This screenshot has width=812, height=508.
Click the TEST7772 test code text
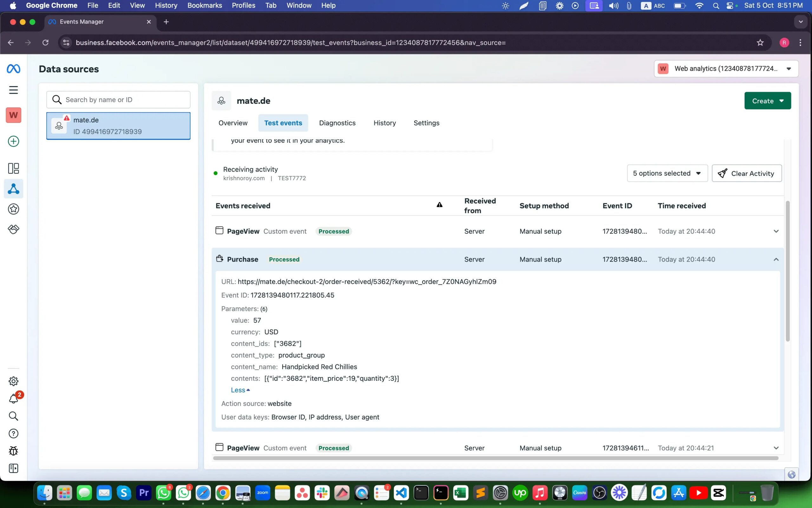[291, 178]
